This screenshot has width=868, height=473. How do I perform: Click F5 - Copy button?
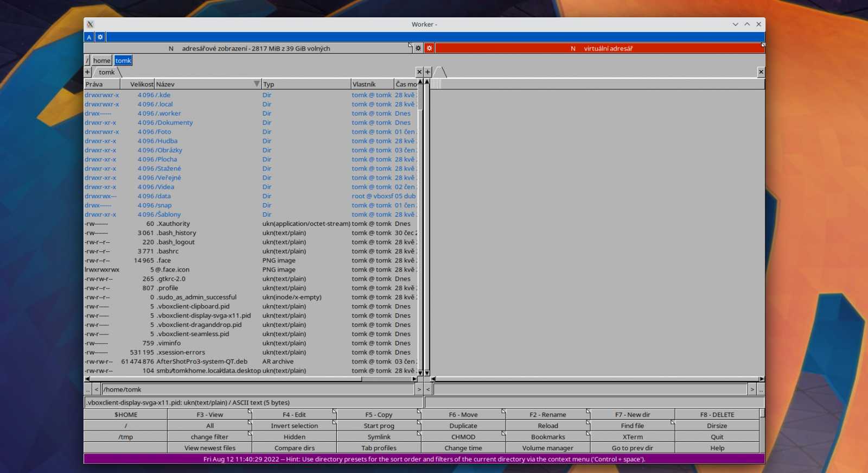pos(379,414)
